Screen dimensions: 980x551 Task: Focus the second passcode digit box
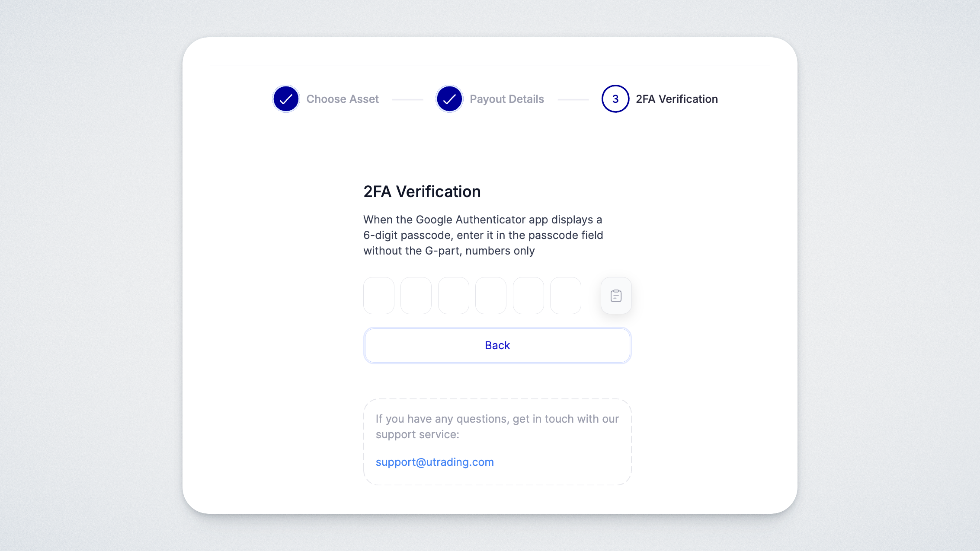click(x=416, y=296)
